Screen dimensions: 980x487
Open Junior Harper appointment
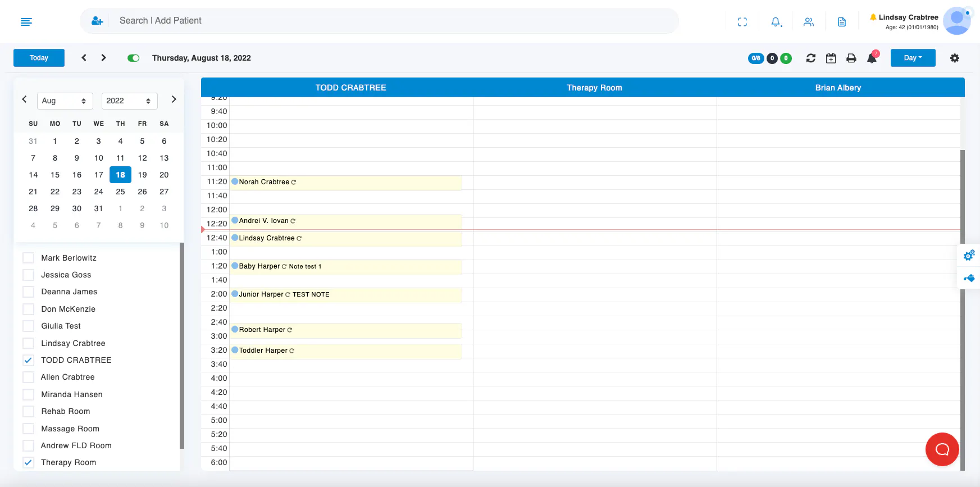346,295
